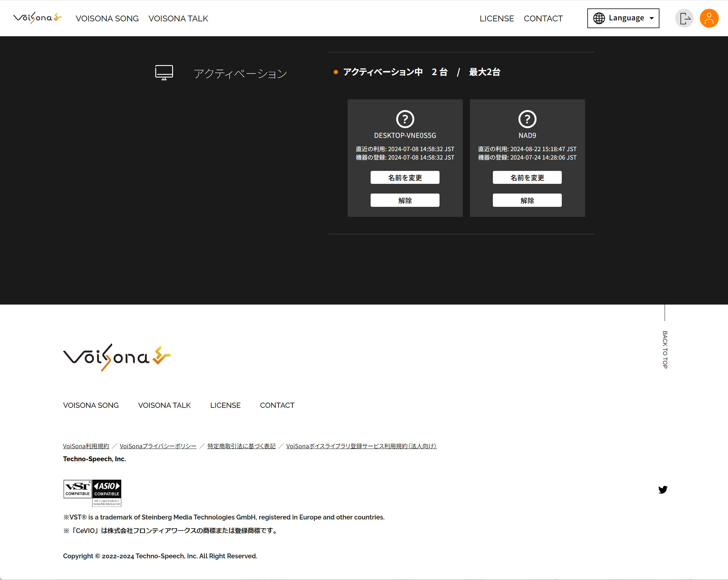Open the 特定商取引法に基づく表記 link
This screenshot has width=728, height=580.
pyautogui.click(x=242, y=446)
